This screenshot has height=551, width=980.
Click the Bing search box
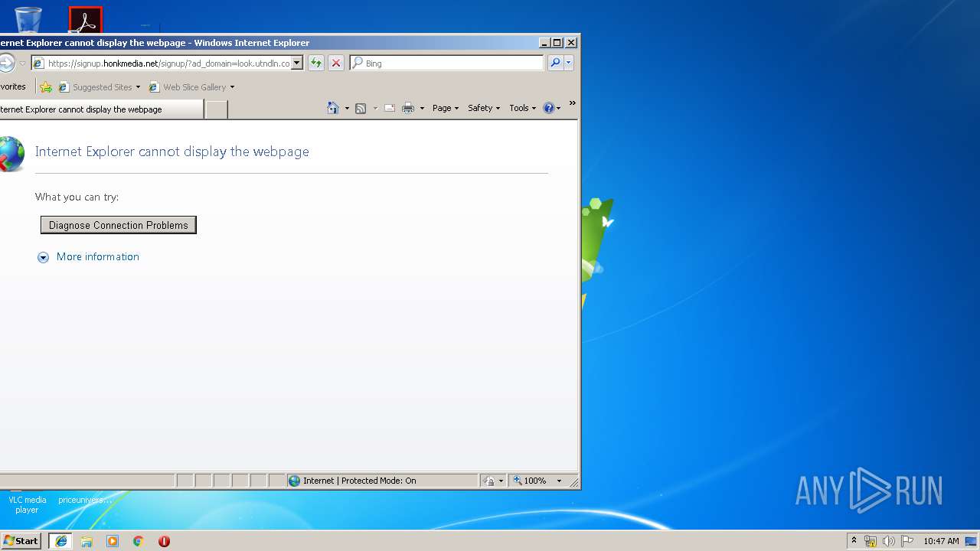pos(447,63)
